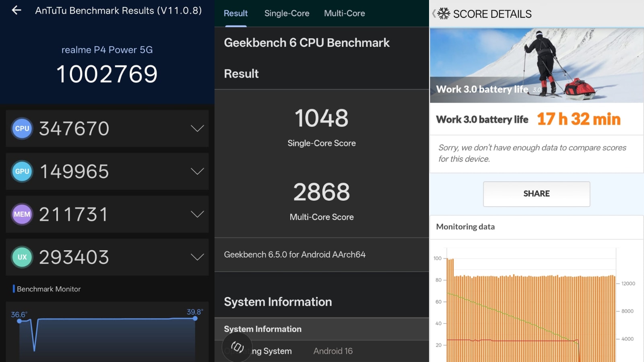Click the SHARE button
Viewport: 644px width, 362px height.
(536, 194)
